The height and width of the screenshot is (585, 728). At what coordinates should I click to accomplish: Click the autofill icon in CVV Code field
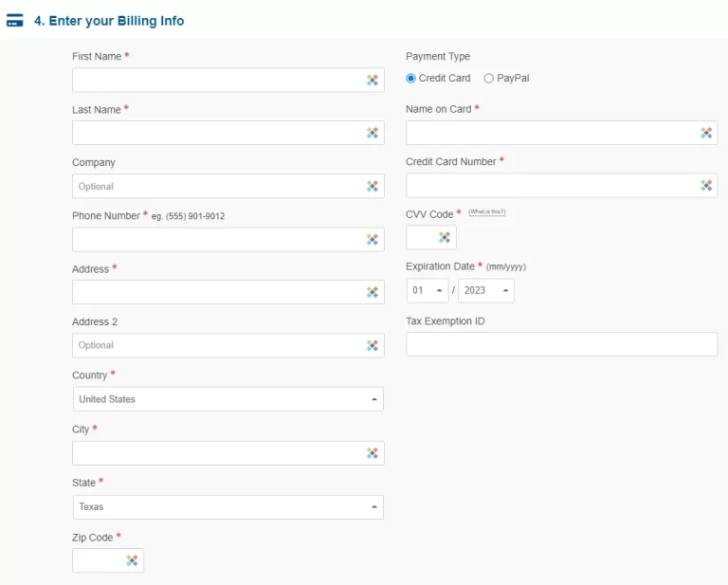click(445, 238)
